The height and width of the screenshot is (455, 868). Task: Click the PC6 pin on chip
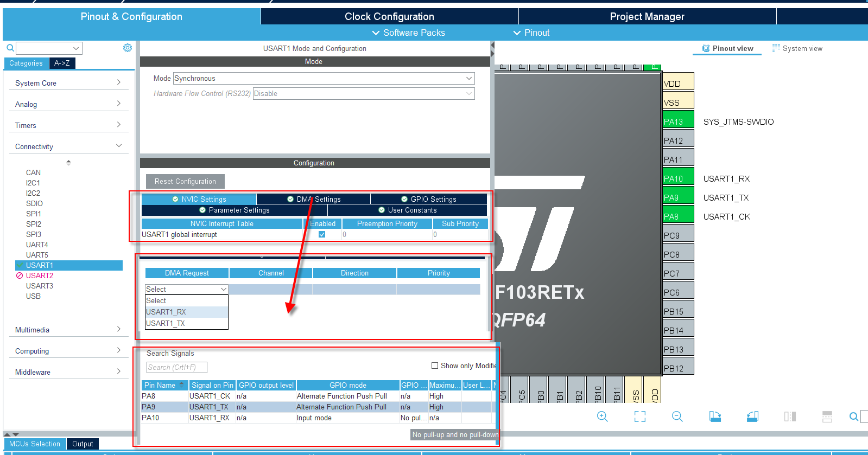pyautogui.click(x=678, y=290)
